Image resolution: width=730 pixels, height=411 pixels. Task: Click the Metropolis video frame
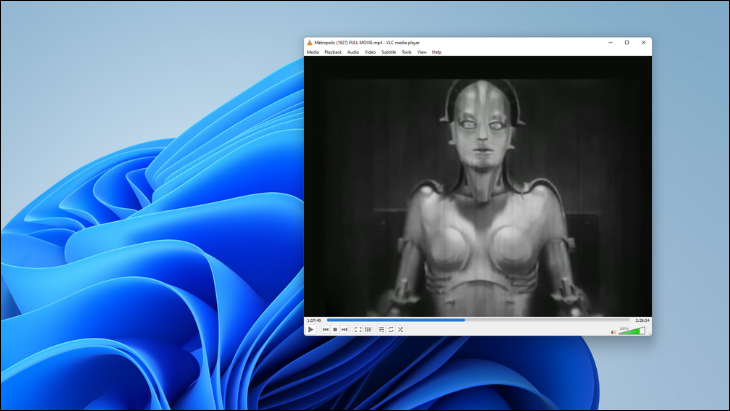478,186
